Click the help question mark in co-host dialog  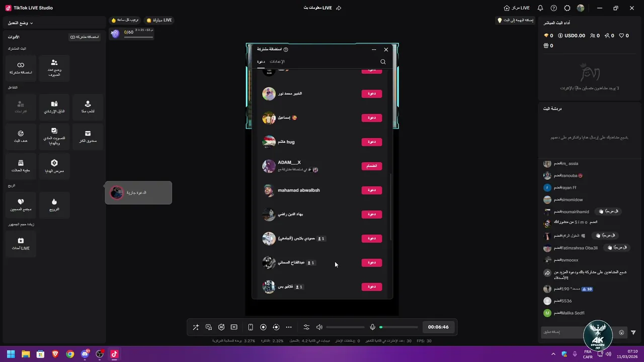(x=286, y=49)
